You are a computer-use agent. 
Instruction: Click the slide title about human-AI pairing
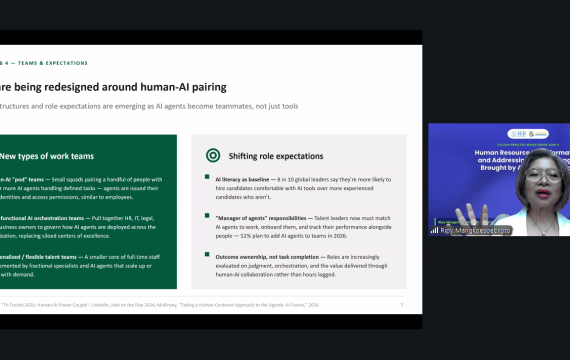(x=113, y=87)
